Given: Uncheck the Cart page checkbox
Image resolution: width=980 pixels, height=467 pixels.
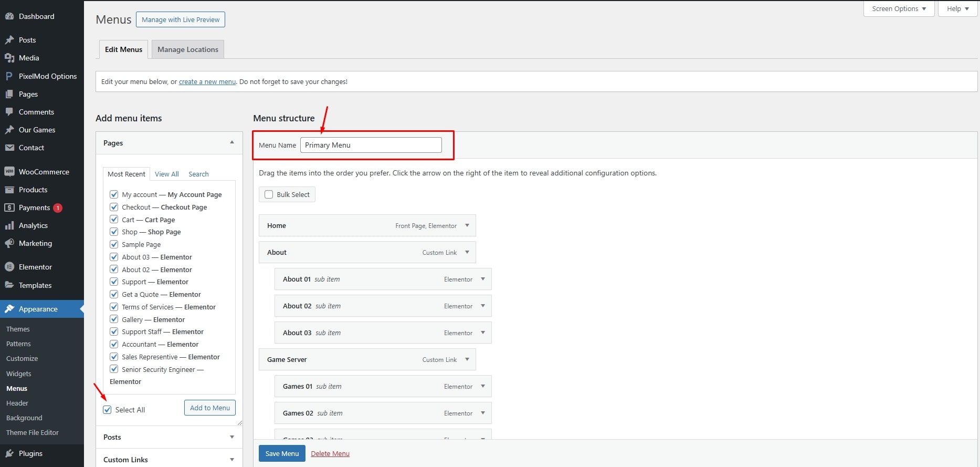Looking at the screenshot, I should coord(114,220).
